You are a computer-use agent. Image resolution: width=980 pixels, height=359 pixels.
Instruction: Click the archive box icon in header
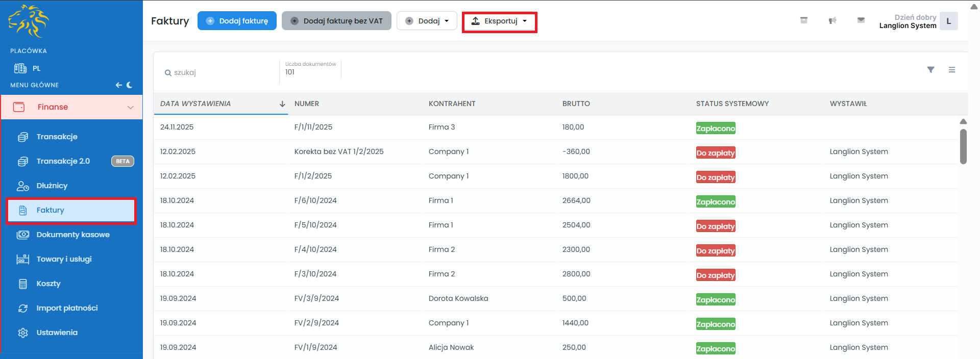[803, 20]
